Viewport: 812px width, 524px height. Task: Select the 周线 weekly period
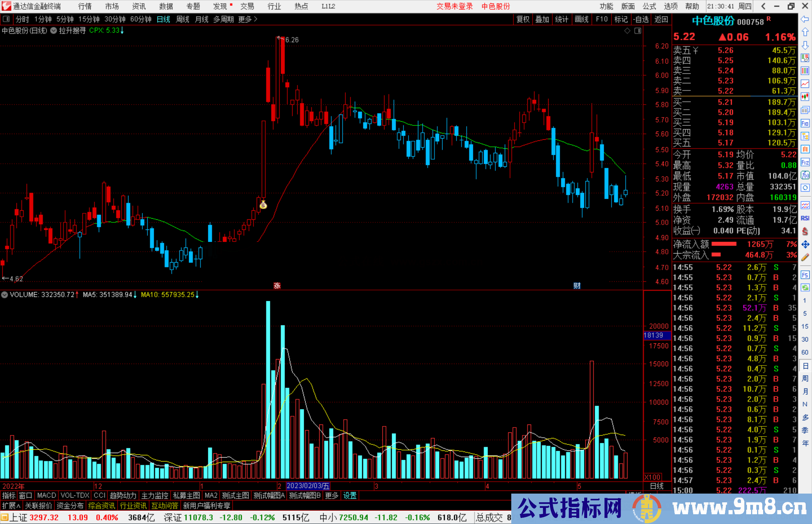(183, 19)
